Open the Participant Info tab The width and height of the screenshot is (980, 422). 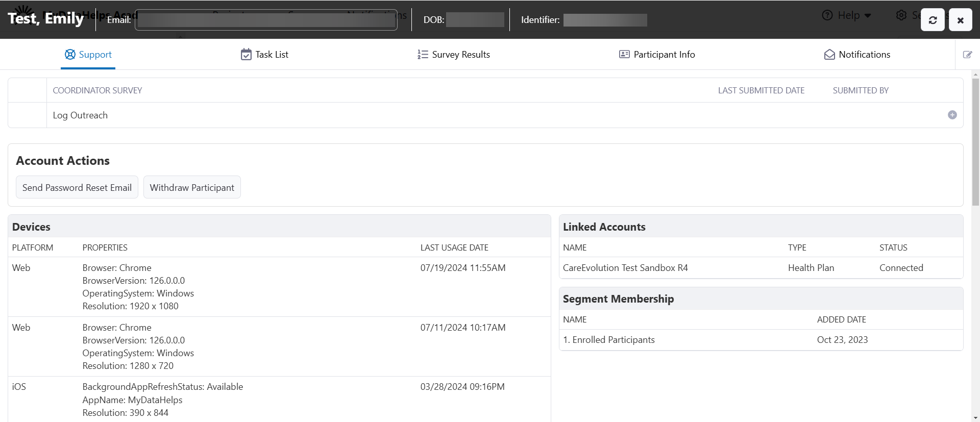coord(656,54)
